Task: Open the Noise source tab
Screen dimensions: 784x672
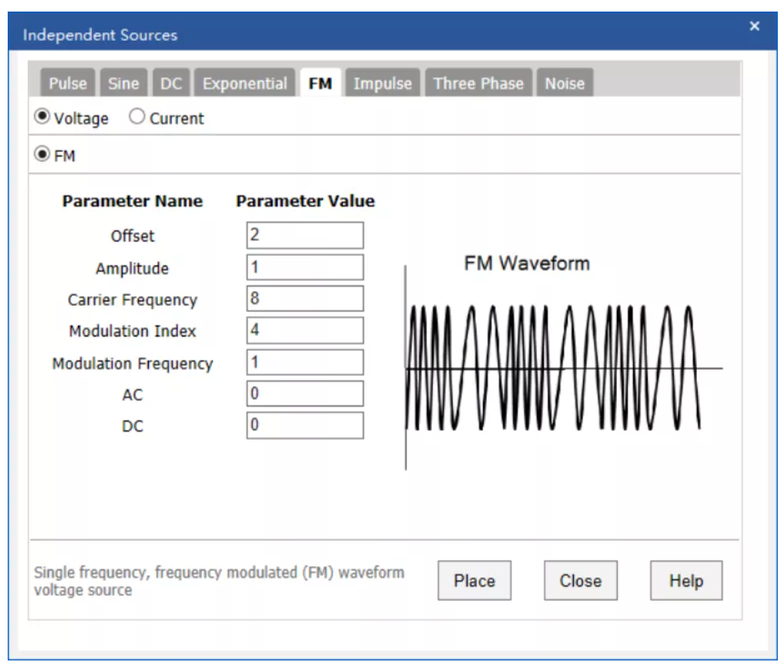Action: click(565, 83)
